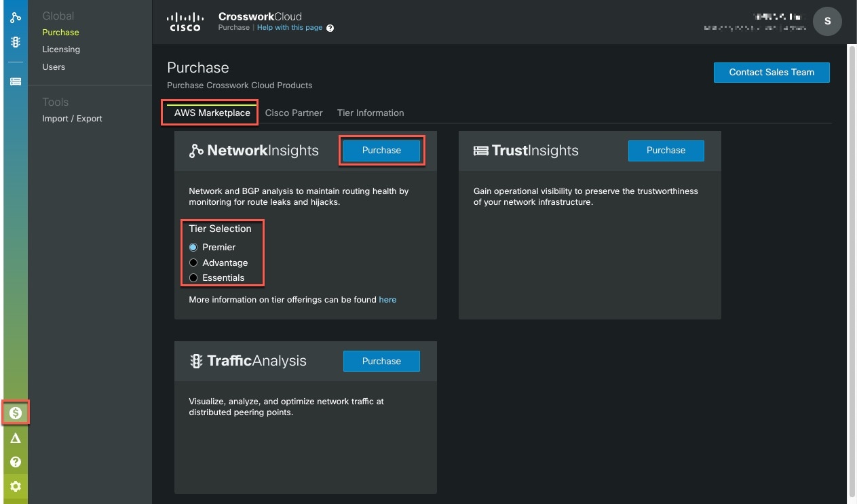The image size is (857, 504).
Task: Open Network Insights icon in left sidebar
Action: pyautogui.click(x=15, y=18)
